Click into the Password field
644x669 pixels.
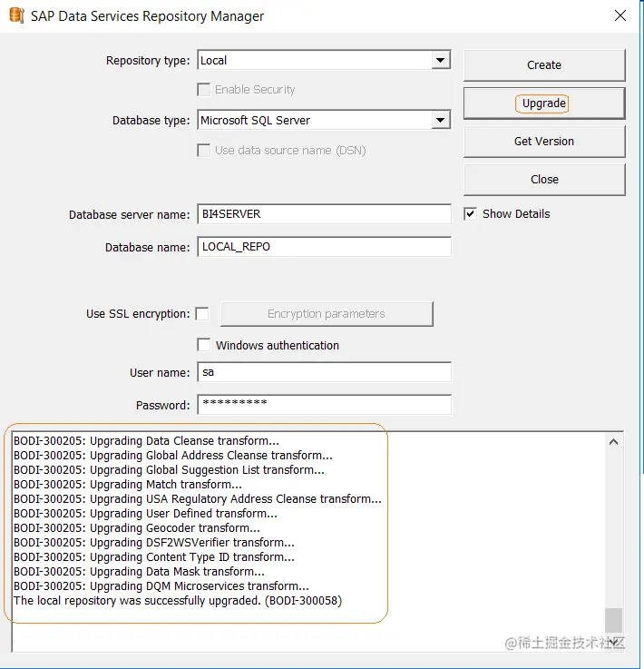click(x=324, y=405)
